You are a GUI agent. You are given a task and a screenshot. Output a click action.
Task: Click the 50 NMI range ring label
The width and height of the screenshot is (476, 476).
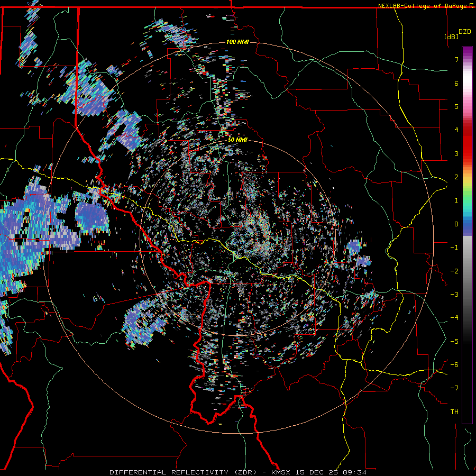pos(237,140)
